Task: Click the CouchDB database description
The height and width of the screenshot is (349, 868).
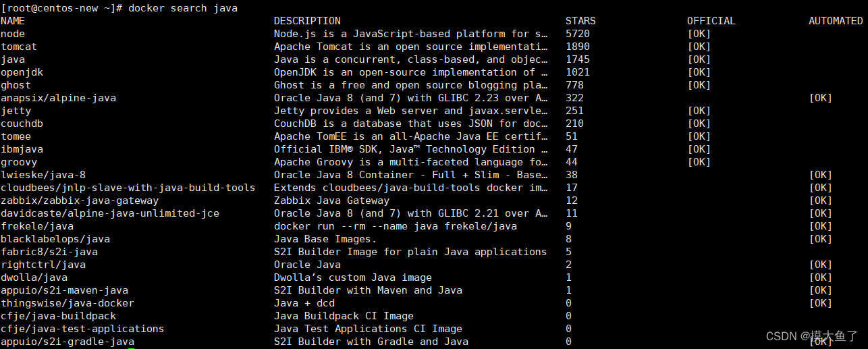Action: (x=411, y=124)
